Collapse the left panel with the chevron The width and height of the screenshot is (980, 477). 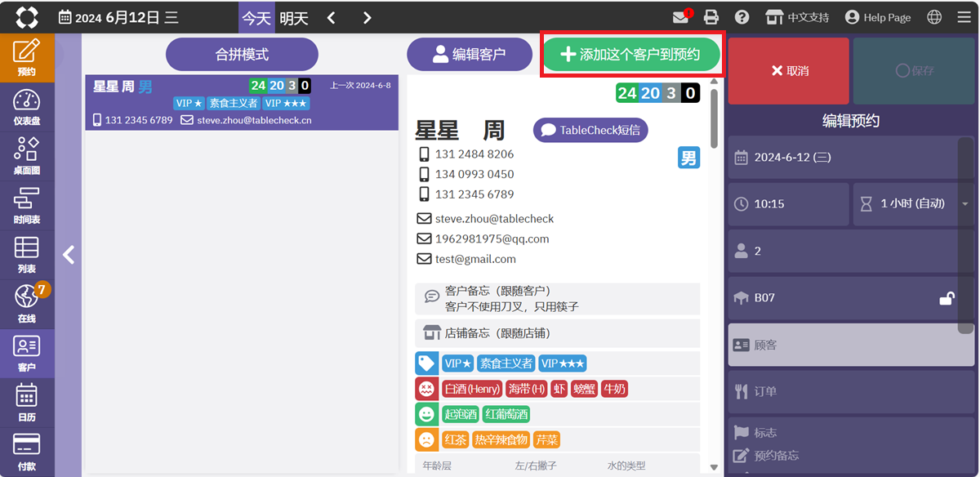coord(69,255)
